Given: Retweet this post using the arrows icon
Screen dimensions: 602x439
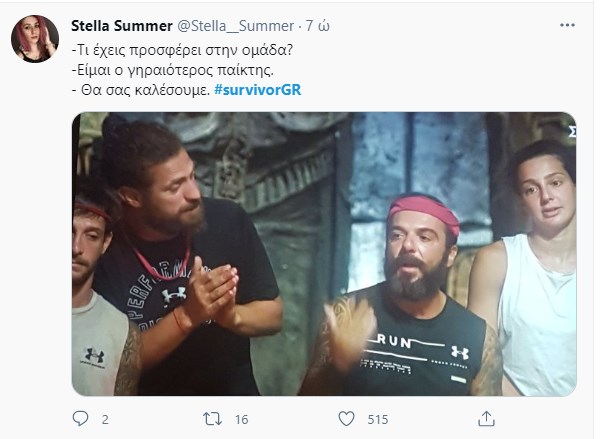Looking at the screenshot, I should (212, 420).
